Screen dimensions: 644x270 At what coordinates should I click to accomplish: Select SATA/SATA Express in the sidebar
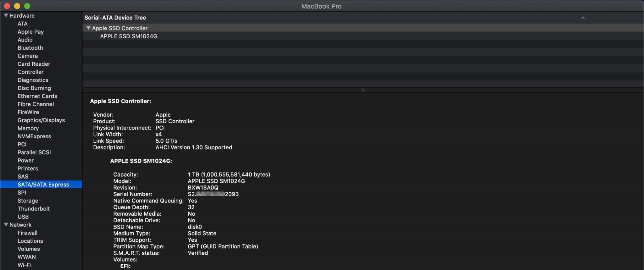point(43,185)
